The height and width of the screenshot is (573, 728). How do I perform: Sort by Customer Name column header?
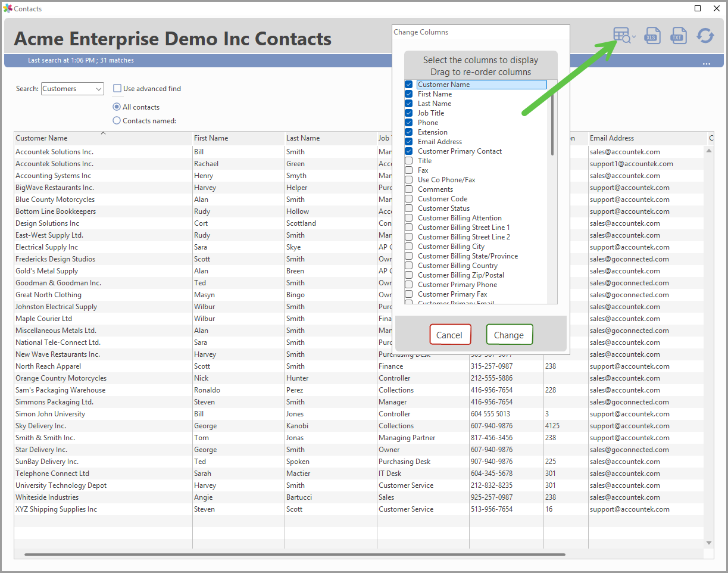[x=103, y=138]
